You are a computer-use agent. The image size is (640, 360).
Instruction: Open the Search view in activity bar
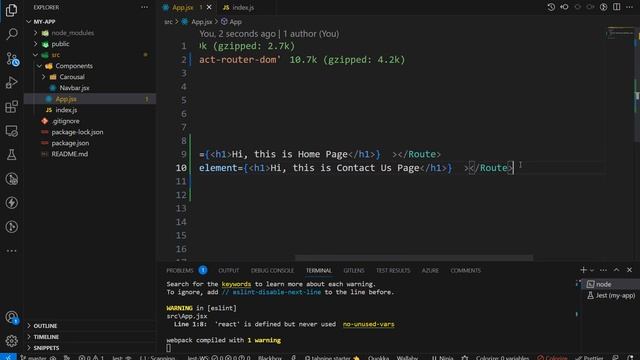(11, 34)
